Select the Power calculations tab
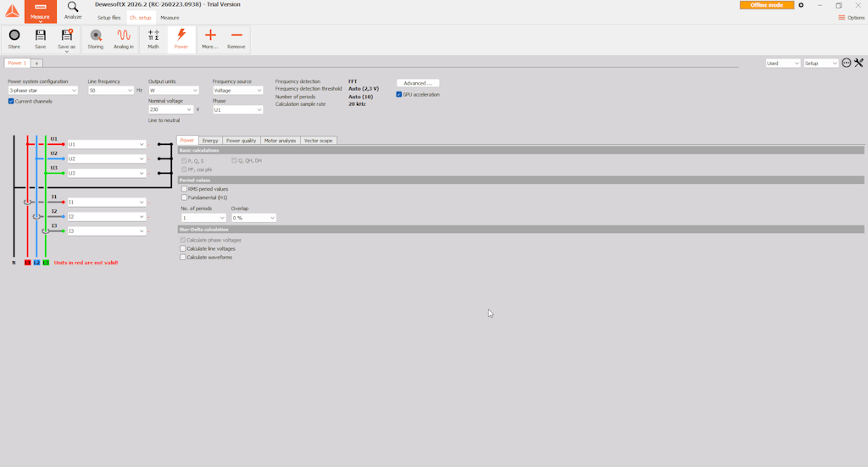This screenshot has height=467, width=868. [x=187, y=140]
